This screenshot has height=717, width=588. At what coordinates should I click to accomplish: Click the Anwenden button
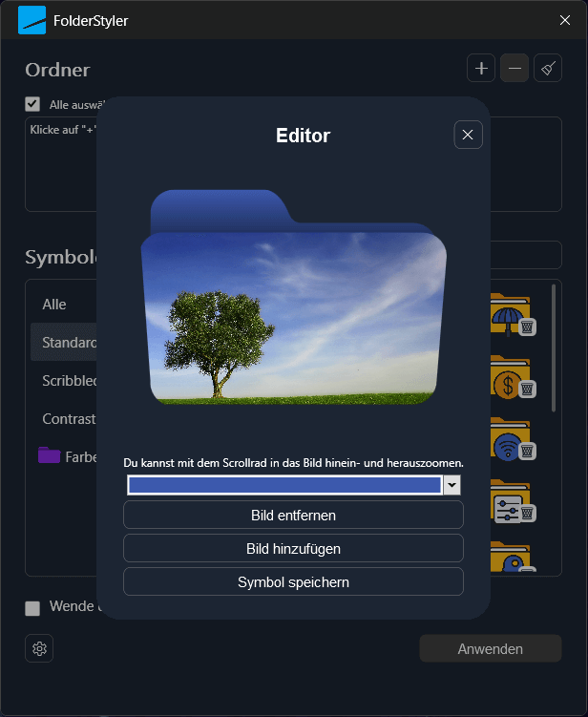(490, 648)
